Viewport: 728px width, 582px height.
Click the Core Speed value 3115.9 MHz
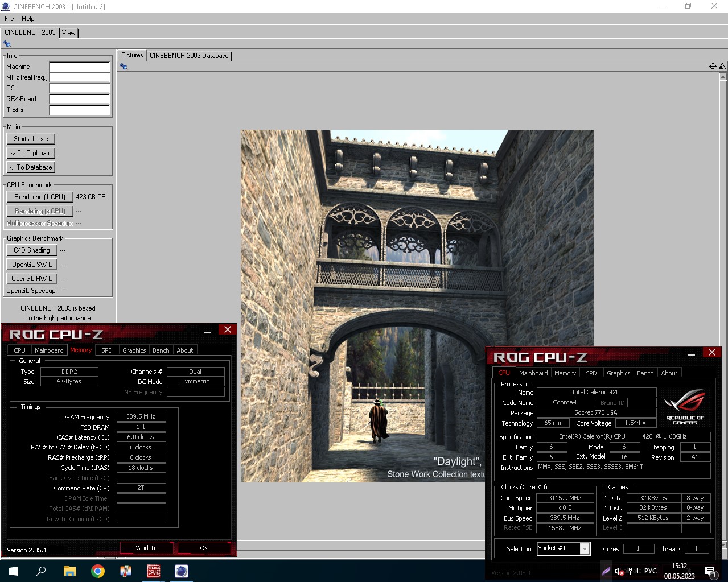565,498
